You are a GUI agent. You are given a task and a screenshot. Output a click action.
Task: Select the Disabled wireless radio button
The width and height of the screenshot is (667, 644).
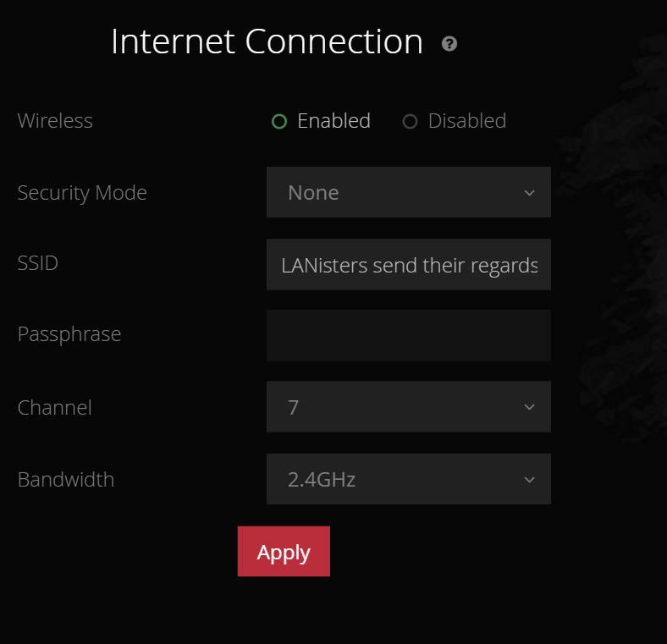click(411, 122)
